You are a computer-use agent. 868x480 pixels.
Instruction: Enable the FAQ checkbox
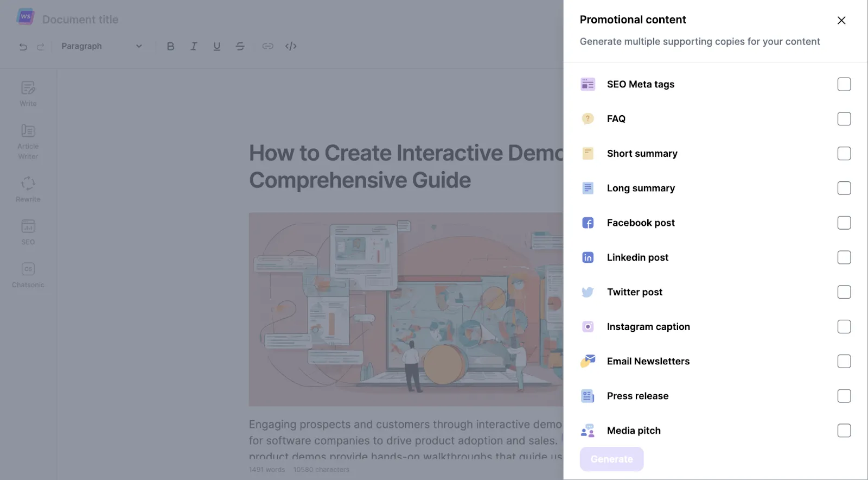pos(844,119)
